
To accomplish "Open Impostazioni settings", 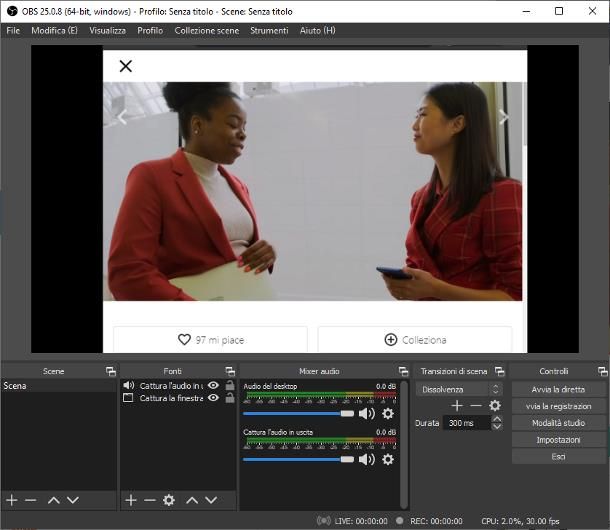I will [558, 440].
